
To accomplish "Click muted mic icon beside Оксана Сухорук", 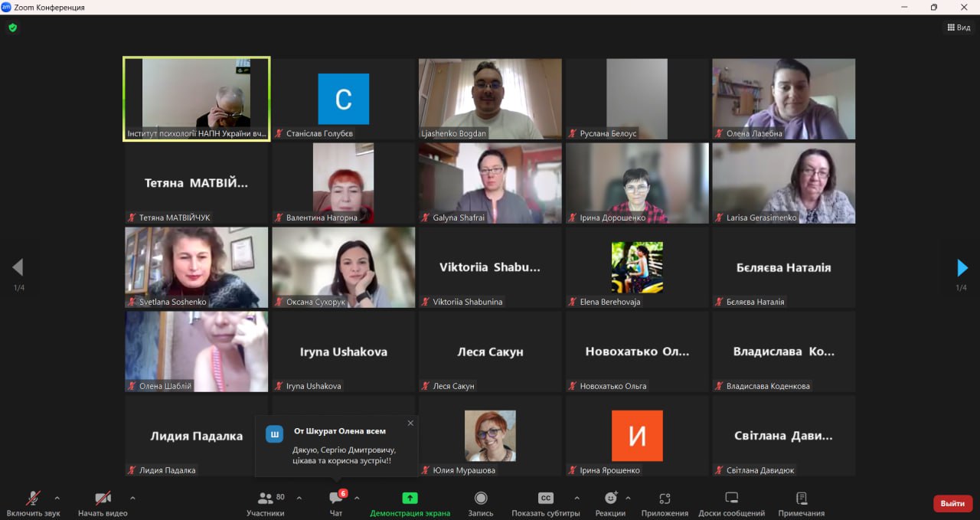I will tap(279, 302).
